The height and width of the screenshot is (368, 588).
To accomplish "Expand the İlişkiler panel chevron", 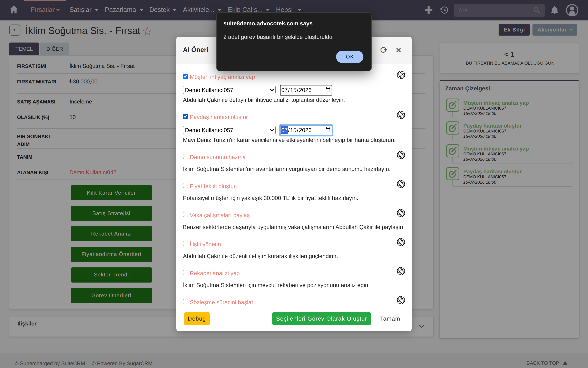I will tap(422, 326).
